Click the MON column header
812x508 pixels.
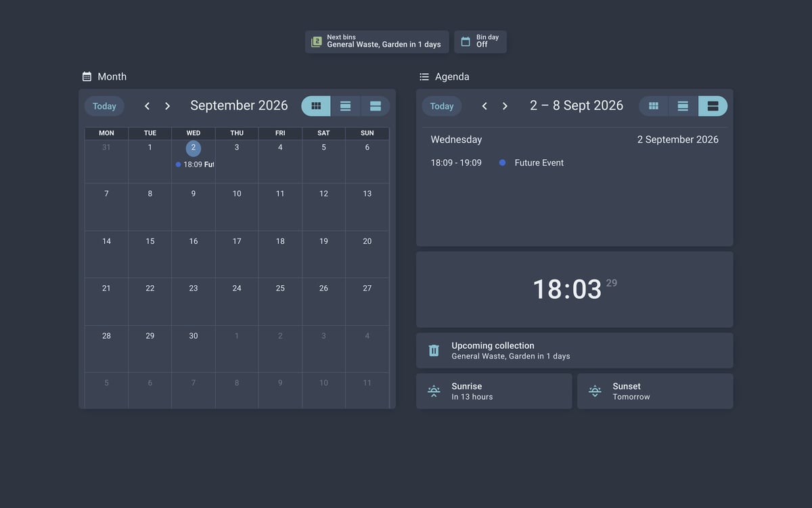(x=106, y=133)
